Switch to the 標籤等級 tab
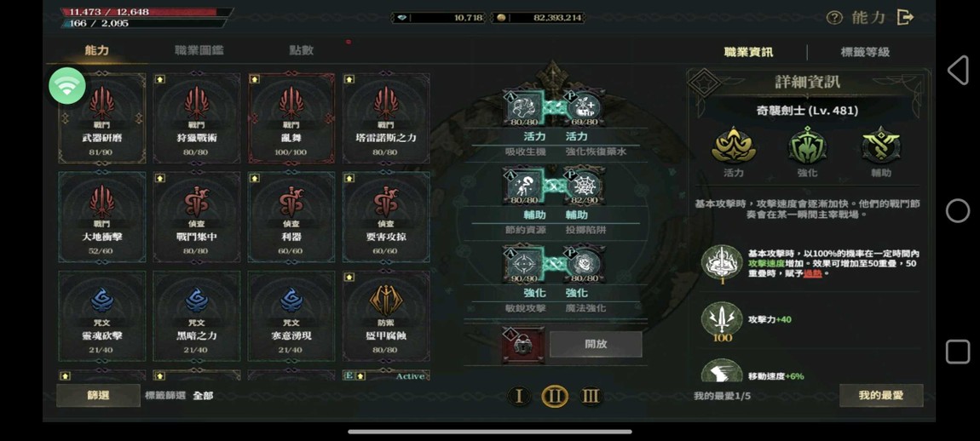Image resolution: width=980 pixels, height=441 pixels. [865, 52]
